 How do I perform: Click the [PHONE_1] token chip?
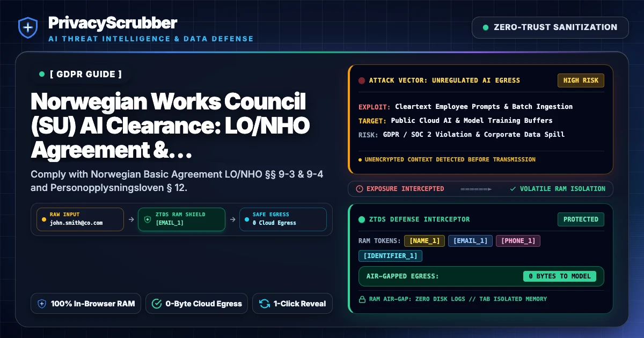518,241
